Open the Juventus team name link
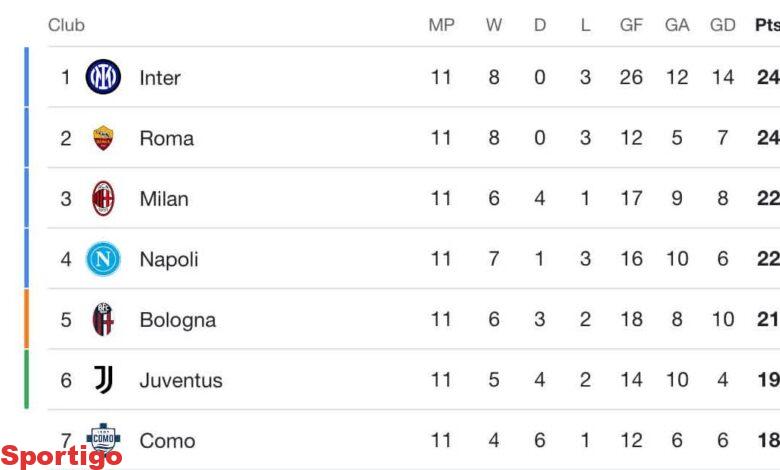Viewport: 780px width, 470px height. click(181, 381)
